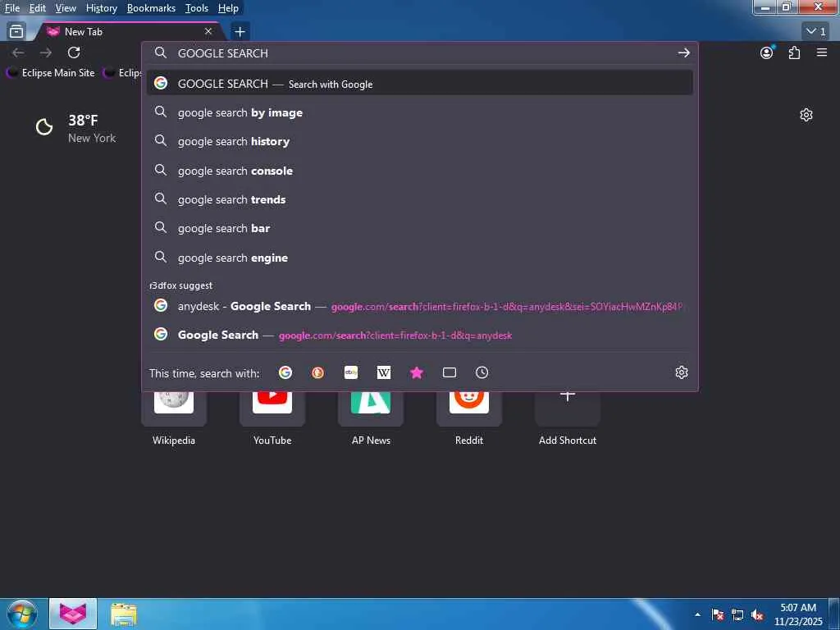840x630 pixels.
Task: Open the Tools menu
Action: [x=197, y=8]
